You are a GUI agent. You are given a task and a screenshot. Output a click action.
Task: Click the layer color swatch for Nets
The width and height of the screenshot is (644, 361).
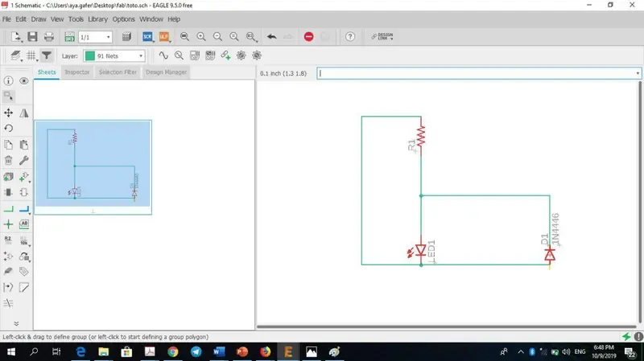pos(90,56)
